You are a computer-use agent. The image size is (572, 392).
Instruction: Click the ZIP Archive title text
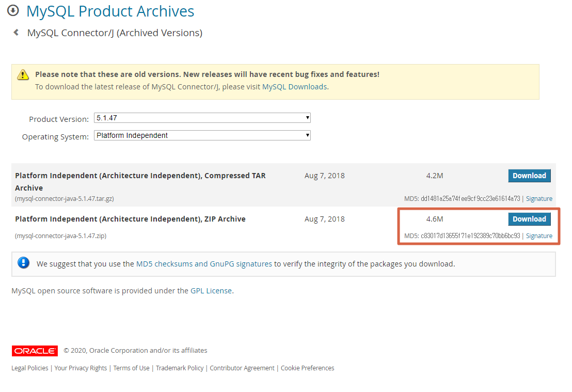(x=130, y=219)
